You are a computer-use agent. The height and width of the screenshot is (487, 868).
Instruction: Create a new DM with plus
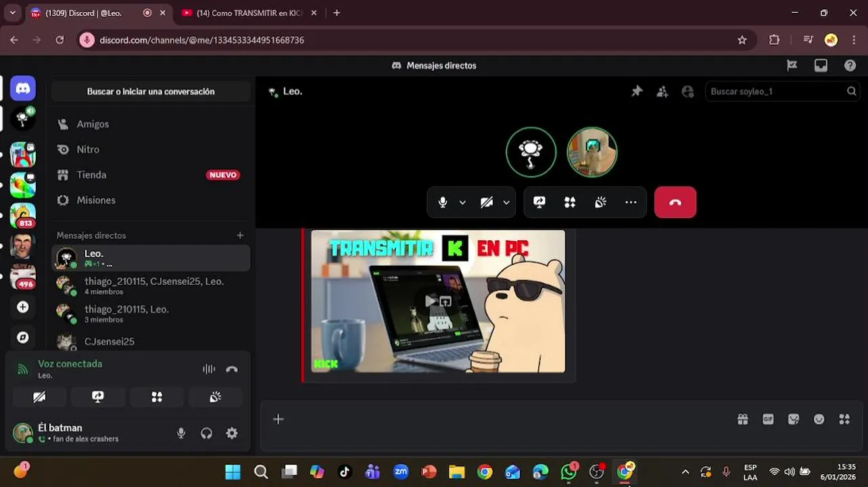click(x=240, y=235)
